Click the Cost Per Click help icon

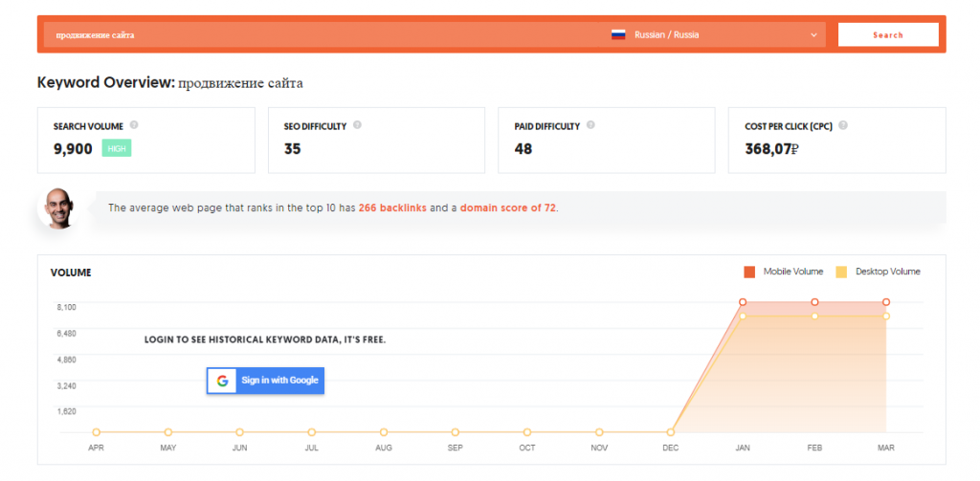(x=842, y=125)
